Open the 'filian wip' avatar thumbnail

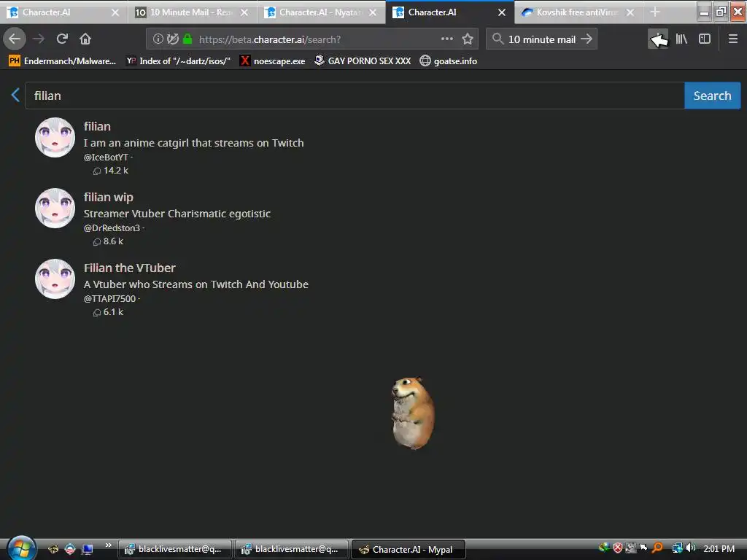coord(55,208)
